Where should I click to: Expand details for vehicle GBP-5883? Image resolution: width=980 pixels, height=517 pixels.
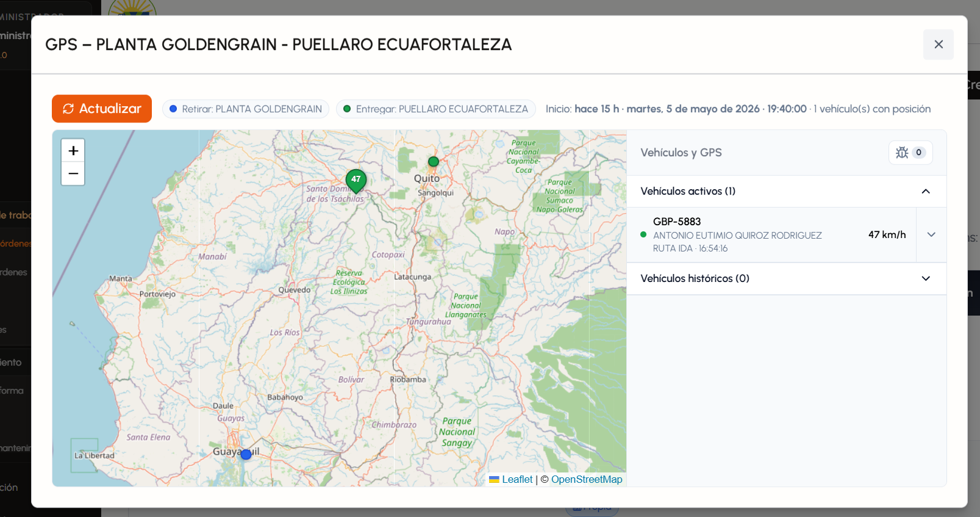click(931, 235)
